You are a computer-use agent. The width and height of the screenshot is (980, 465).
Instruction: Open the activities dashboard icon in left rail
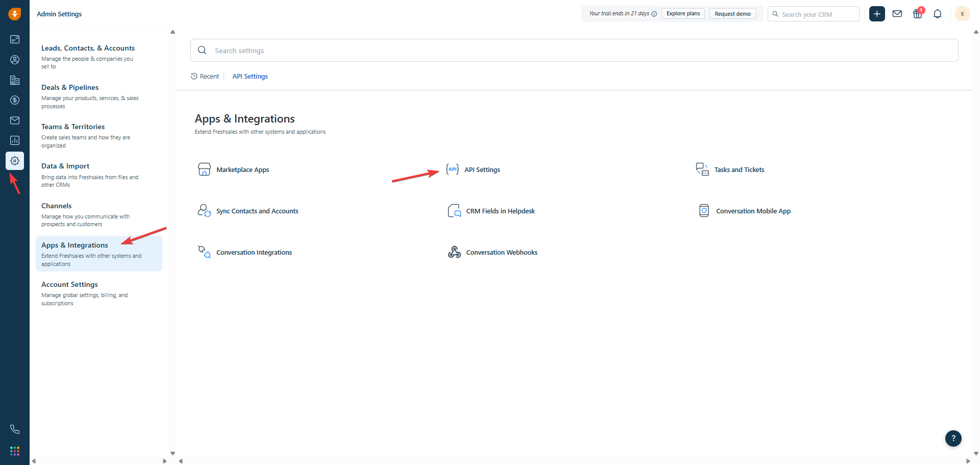coord(15,39)
